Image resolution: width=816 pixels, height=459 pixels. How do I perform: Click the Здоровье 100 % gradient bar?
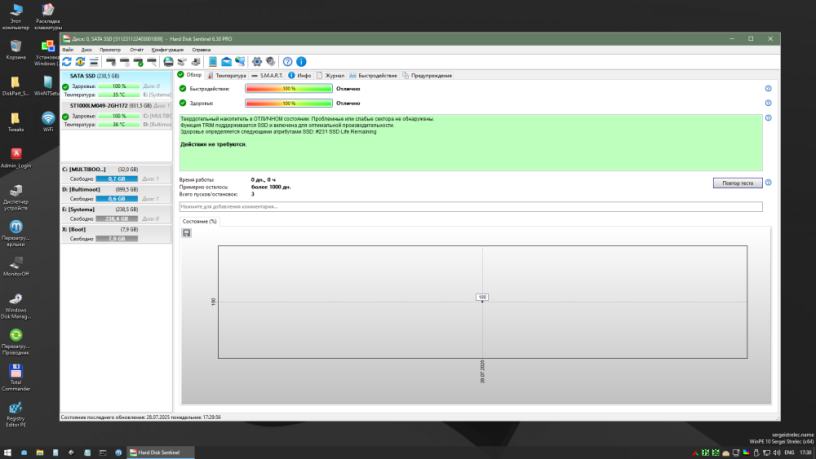point(289,103)
